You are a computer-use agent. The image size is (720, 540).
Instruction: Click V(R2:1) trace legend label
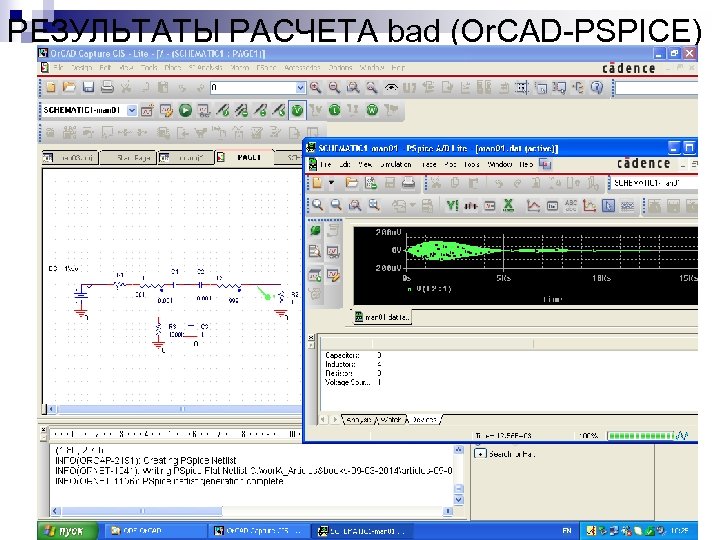point(433,289)
